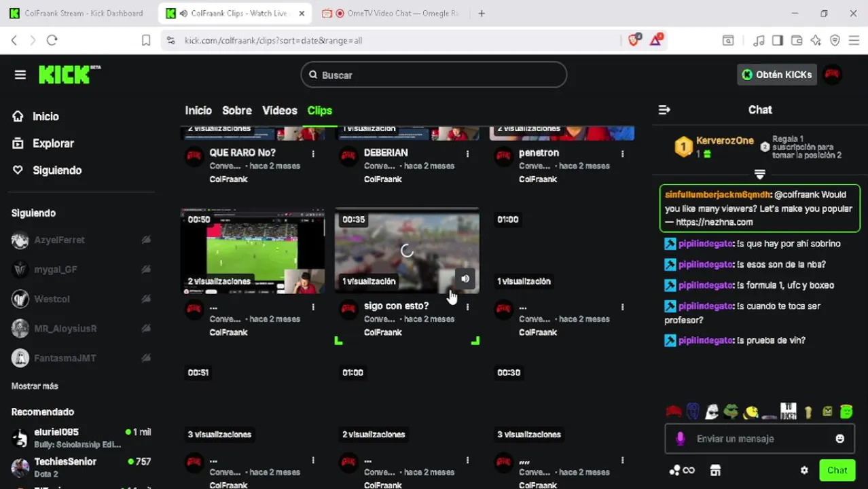Viewport: 868px width, 489px height.
Task: Toggle notifications for Westcol
Action: pos(145,299)
